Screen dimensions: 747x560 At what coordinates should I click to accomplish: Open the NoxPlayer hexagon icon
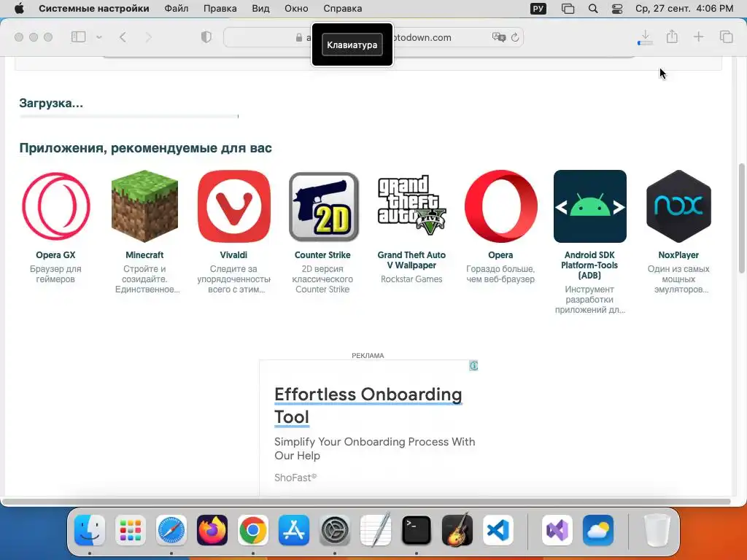678,206
